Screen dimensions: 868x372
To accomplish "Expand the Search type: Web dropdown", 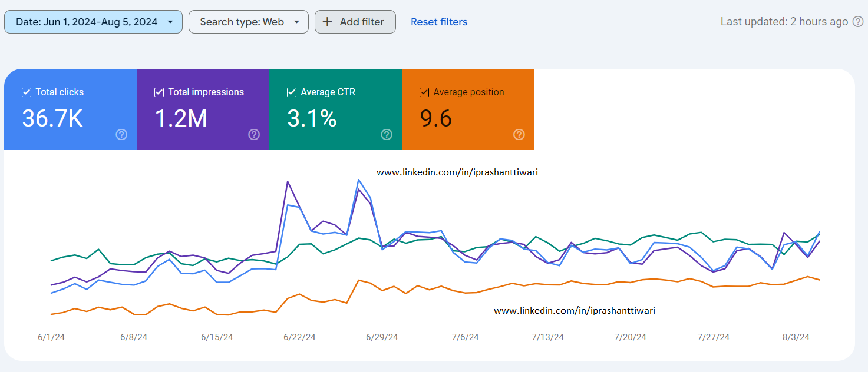I will (x=248, y=22).
